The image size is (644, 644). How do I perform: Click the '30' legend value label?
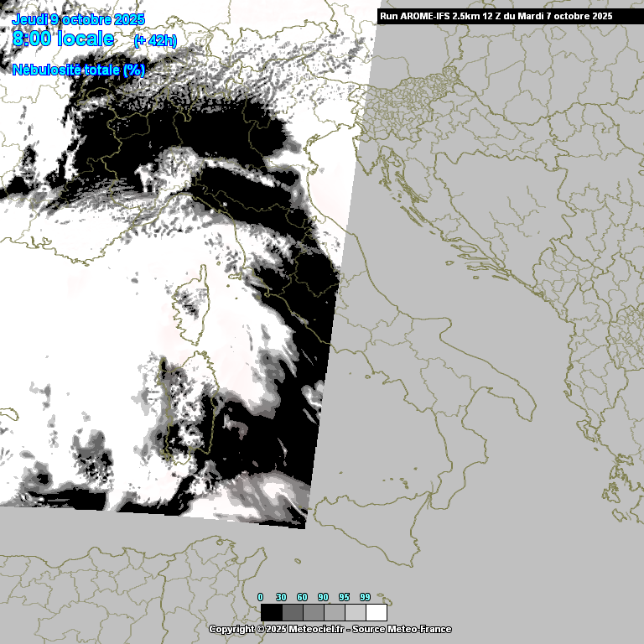(x=281, y=597)
